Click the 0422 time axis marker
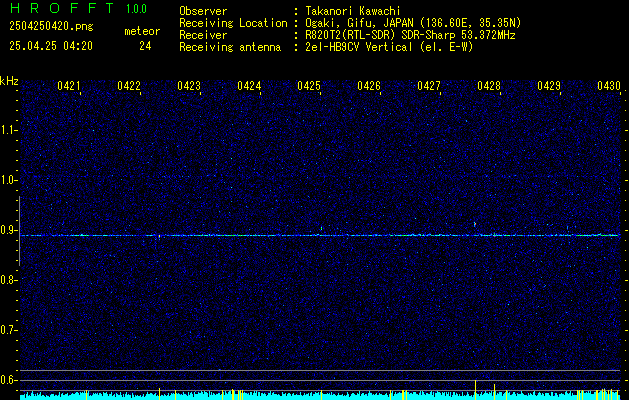Screen dimensions: 629x400 129,86
